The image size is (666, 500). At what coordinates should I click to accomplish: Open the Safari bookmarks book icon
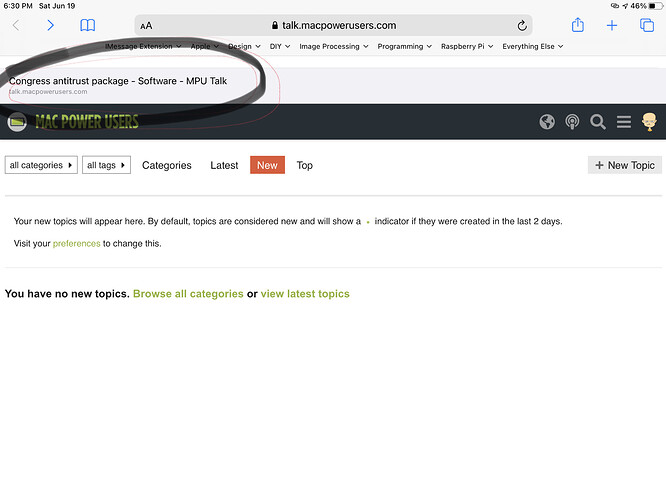tap(88, 25)
